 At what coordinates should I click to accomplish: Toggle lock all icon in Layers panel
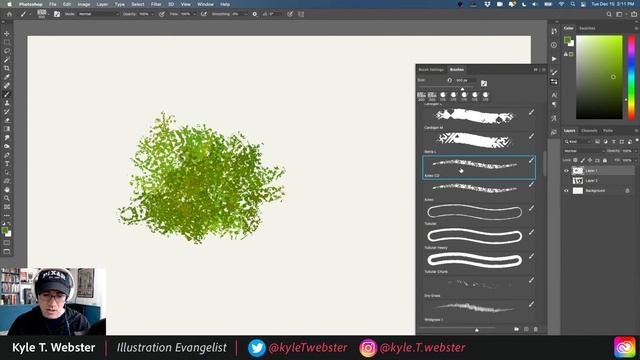[x=605, y=160]
